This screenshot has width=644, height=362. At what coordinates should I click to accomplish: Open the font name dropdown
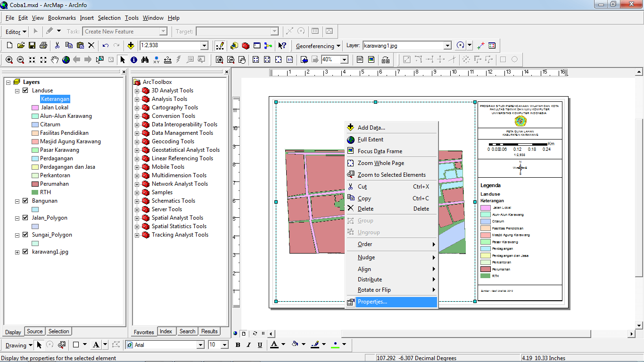pos(200,345)
